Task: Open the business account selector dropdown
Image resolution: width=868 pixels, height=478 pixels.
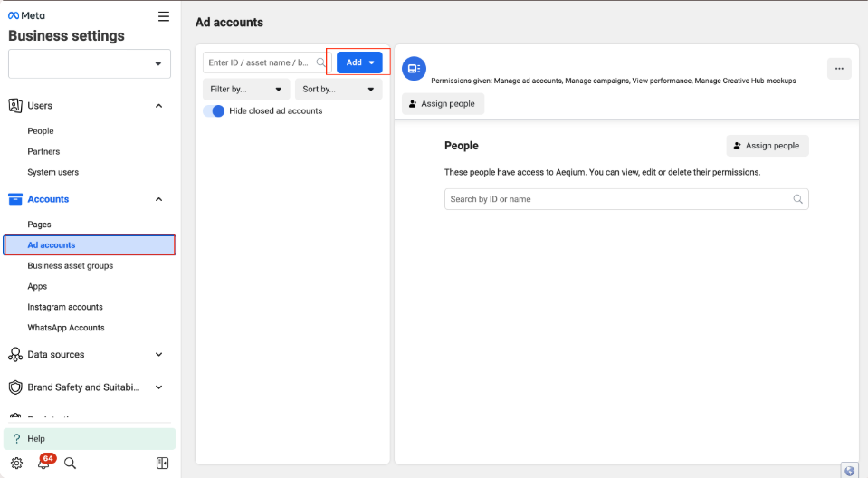Action: click(90, 63)
